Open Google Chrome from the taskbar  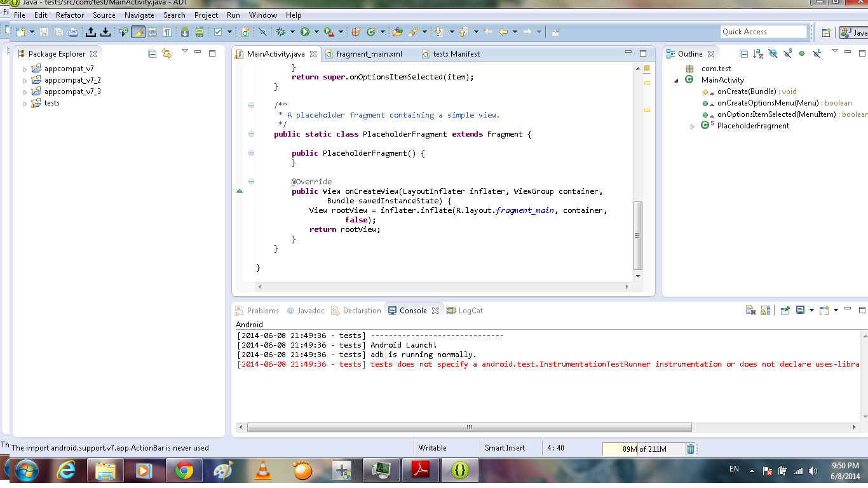pos(184,471)
